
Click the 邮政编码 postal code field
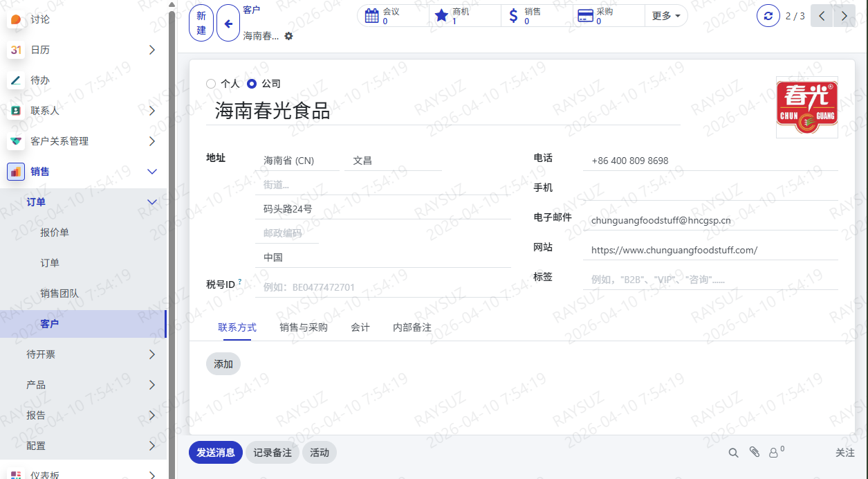[287, 233]
